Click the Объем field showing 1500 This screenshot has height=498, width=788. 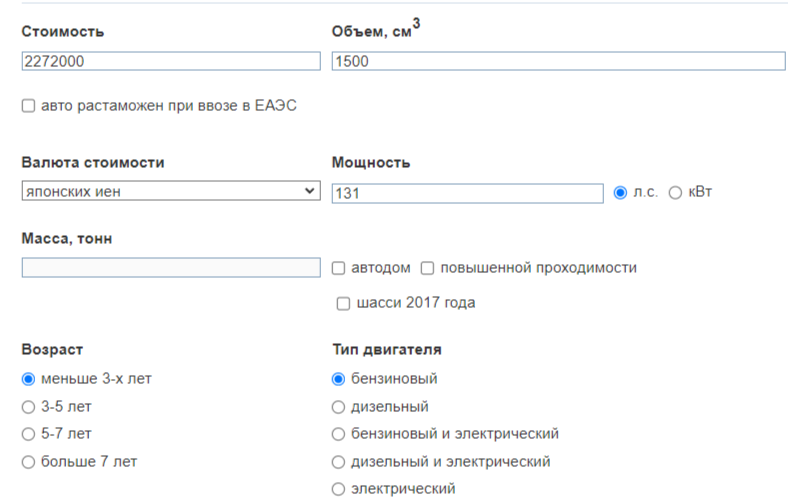click(558, 61)
